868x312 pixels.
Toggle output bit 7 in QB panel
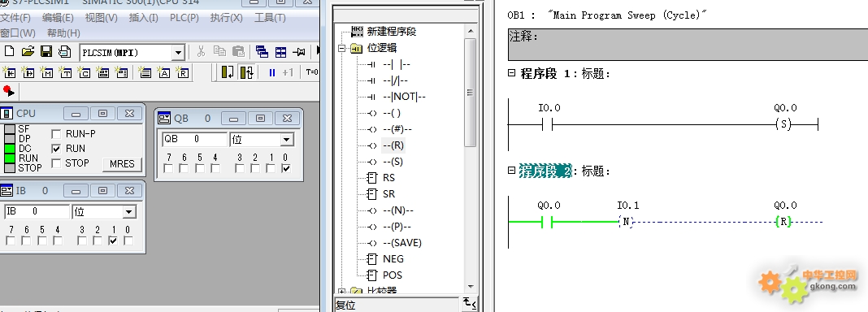tap(168, 168)
